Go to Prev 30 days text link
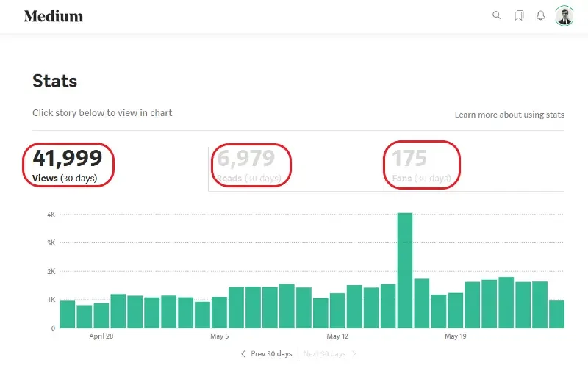 (271, 354)
